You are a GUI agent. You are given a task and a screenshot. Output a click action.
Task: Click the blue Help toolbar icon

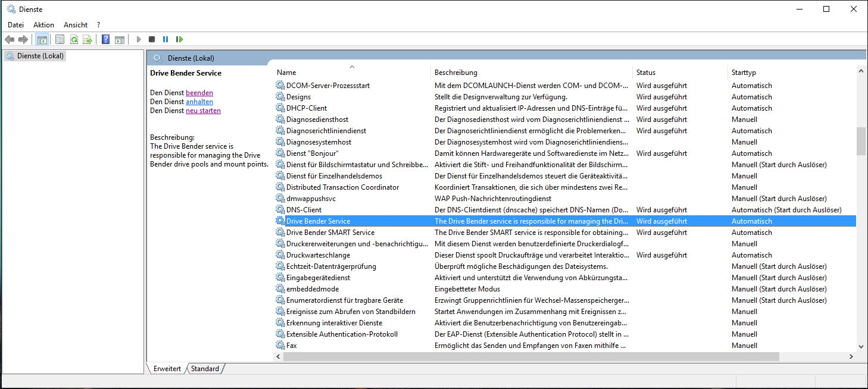(105, 39)
